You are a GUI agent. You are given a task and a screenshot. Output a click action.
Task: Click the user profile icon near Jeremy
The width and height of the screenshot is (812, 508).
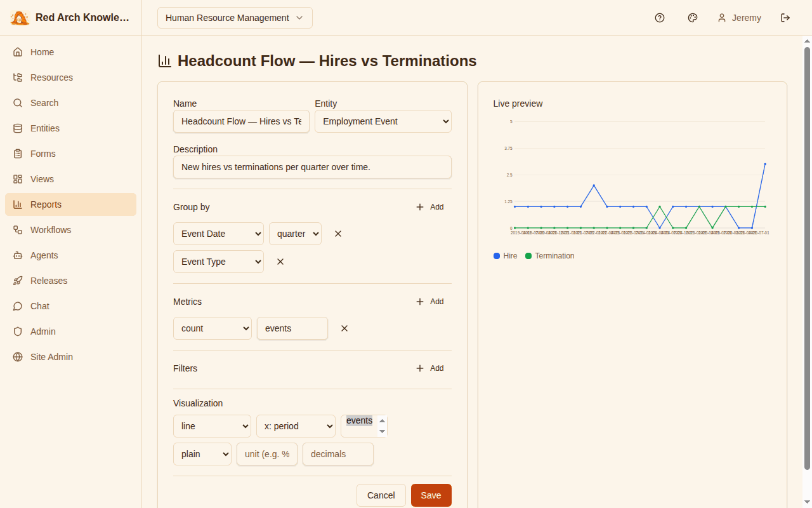pos(722,18)
